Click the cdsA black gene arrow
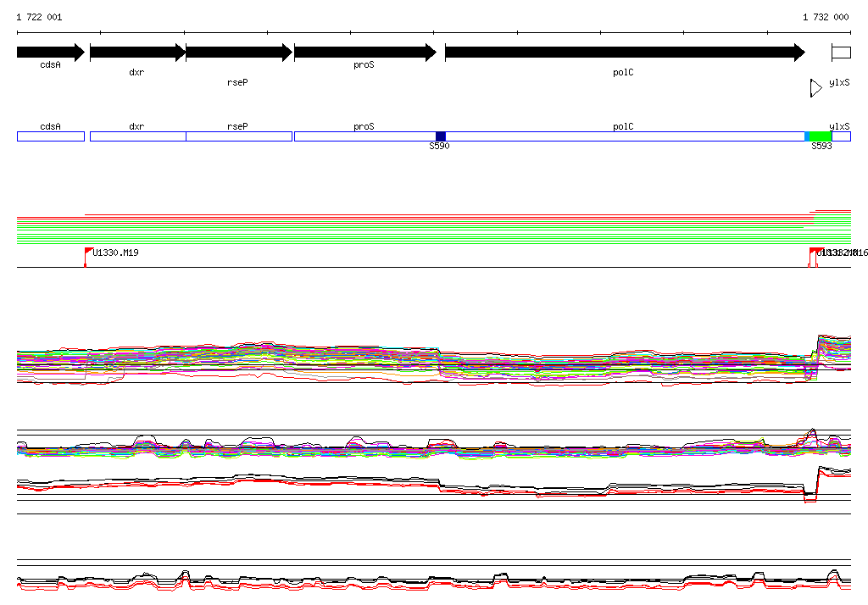The height and width of the screenshot is (605, 868). click(51, 53)
